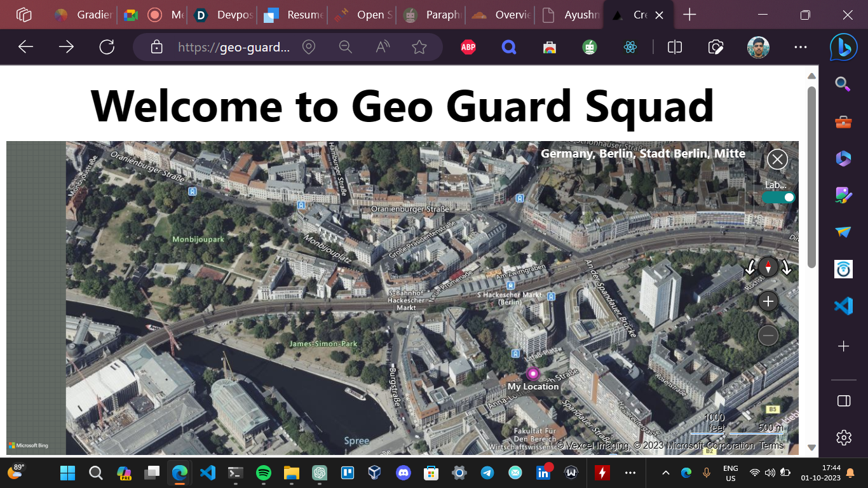Open the green robot extension icon
Image resolution: width=868 pixels, height=488 pixels.
(x=590, y=47)
